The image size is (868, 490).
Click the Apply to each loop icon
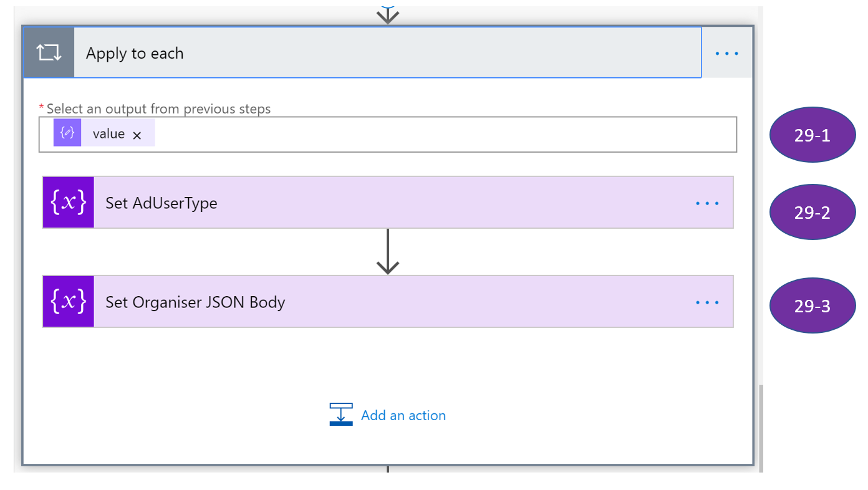(49, 53)
